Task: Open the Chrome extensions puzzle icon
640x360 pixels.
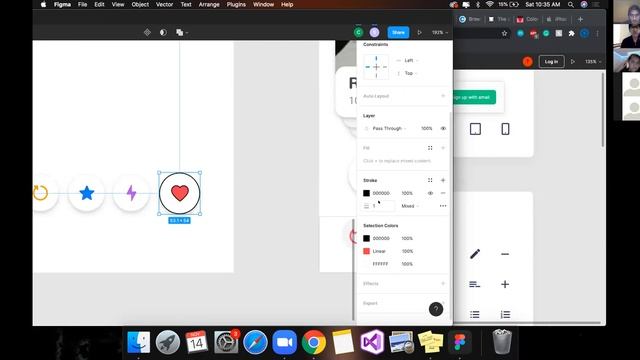Action: coord(571,33)
